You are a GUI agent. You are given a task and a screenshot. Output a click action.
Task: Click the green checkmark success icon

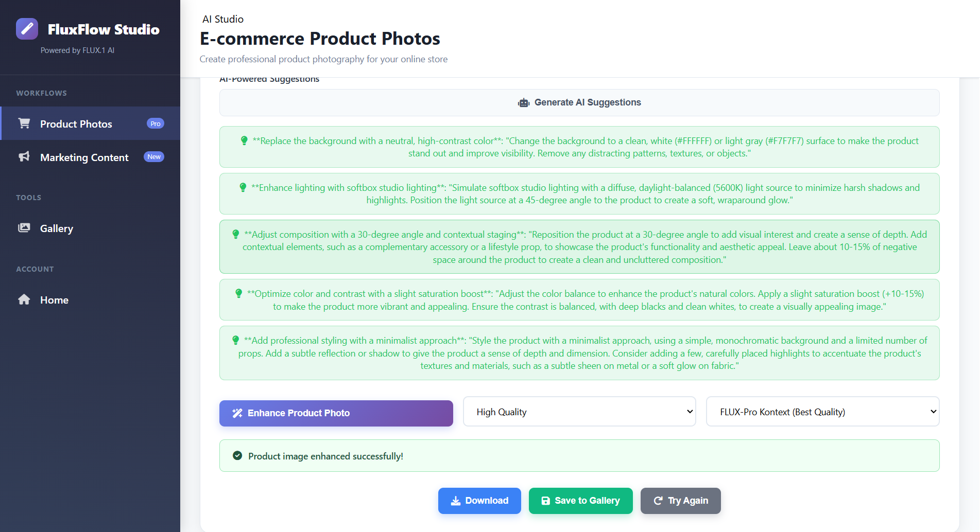click(x=237, y=456)
